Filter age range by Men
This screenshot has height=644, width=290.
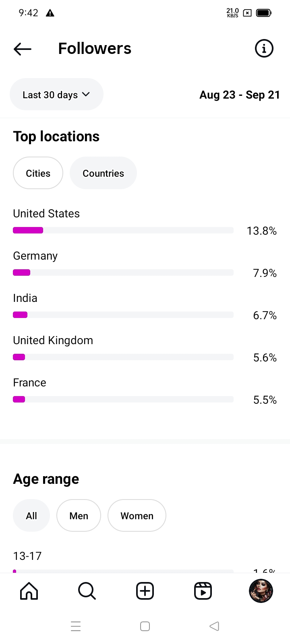point(79,516)
